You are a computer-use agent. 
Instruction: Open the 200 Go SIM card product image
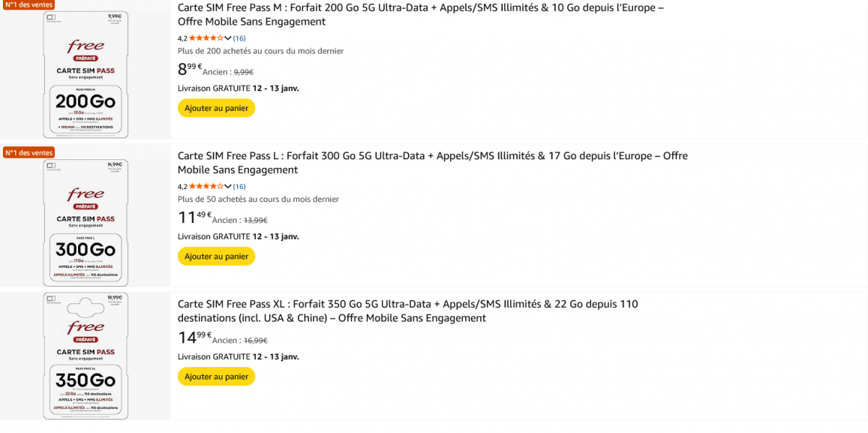(x=85, y=74)
